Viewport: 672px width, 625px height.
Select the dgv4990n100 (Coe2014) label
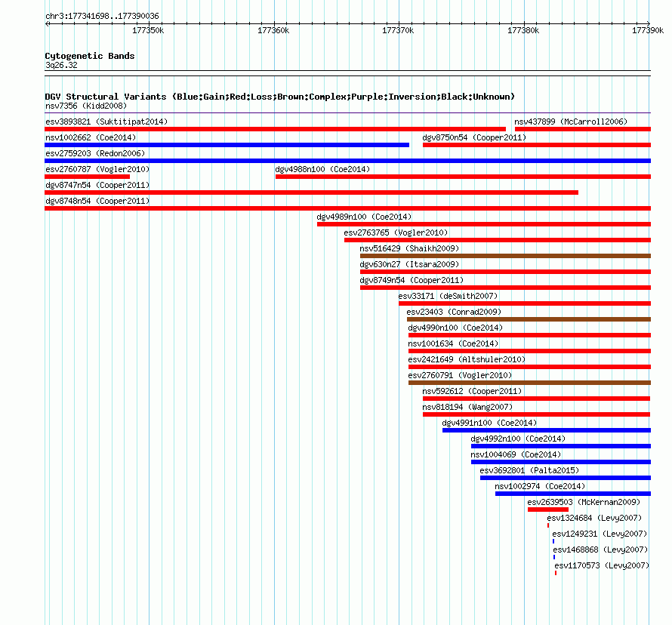point(455,328)
